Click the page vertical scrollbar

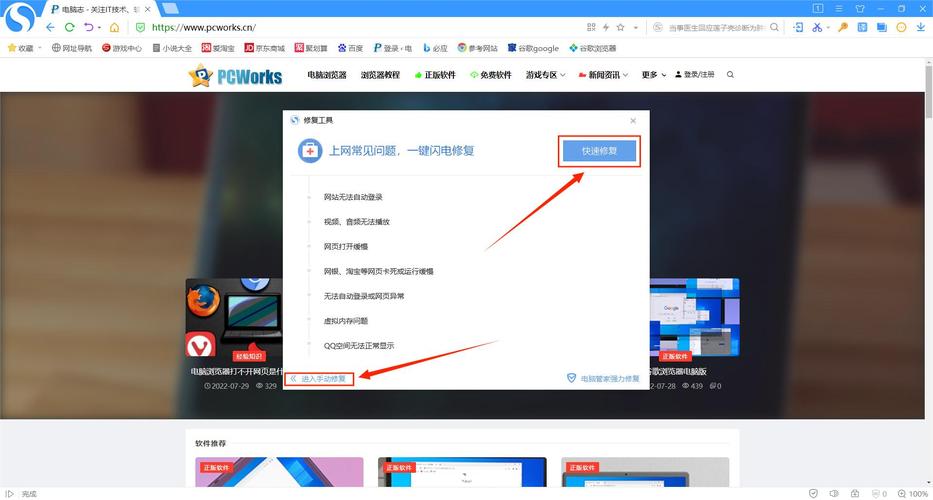[929, 90]
